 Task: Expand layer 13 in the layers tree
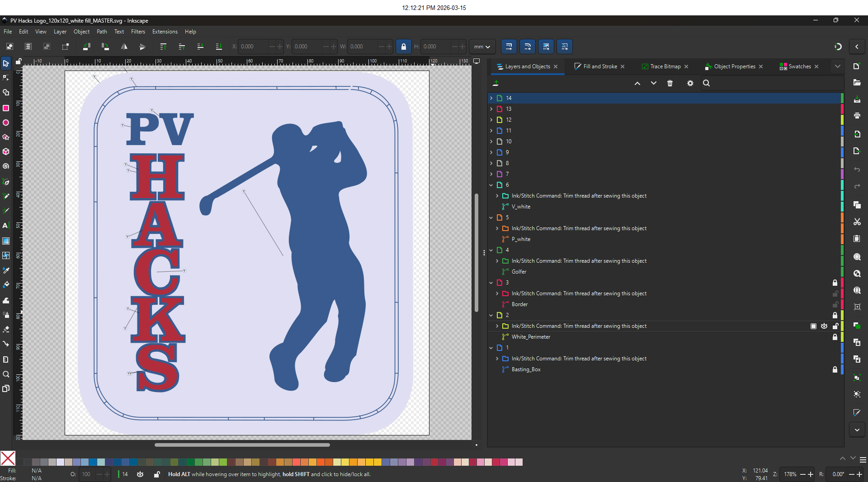tap(491, 109)
